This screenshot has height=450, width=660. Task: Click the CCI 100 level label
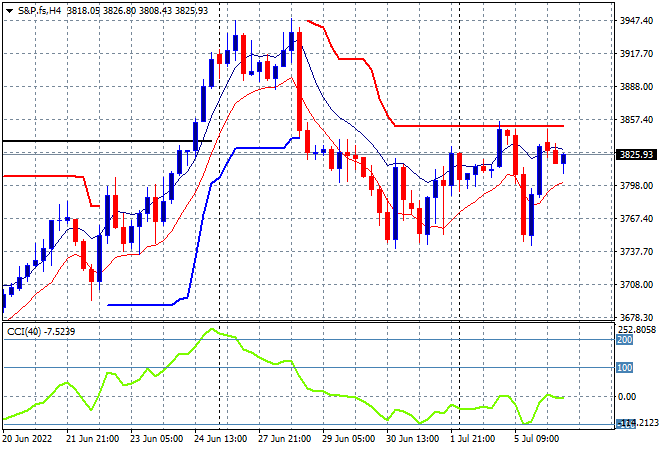click(625, 368)
